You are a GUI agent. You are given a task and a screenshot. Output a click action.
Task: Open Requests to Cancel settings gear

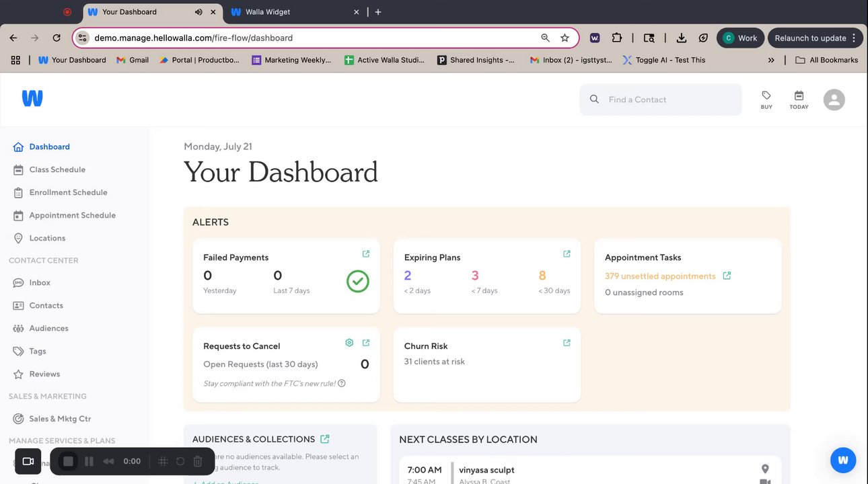click(349, 343)
